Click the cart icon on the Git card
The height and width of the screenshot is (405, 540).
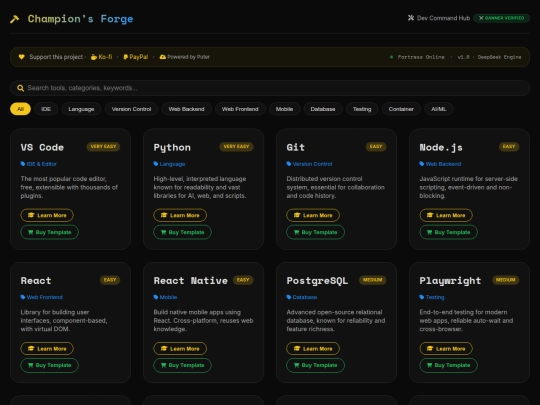click(x=296, y=232)
